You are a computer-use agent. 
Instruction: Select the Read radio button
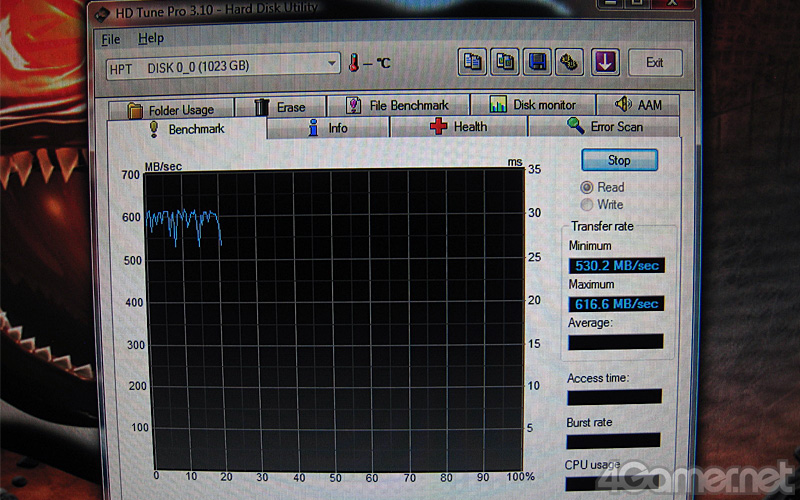click(587, 187)
